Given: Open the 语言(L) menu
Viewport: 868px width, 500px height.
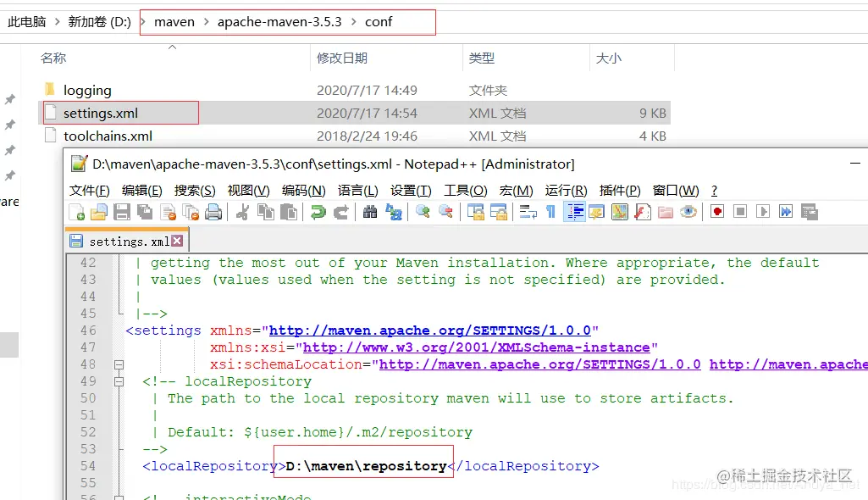Looking at the screenshot, I should (358, 191).
